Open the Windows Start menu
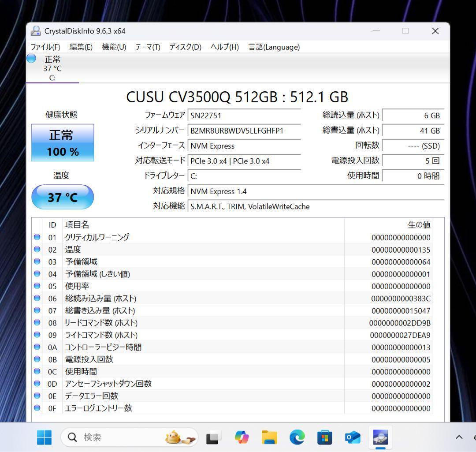 point(45,437)
